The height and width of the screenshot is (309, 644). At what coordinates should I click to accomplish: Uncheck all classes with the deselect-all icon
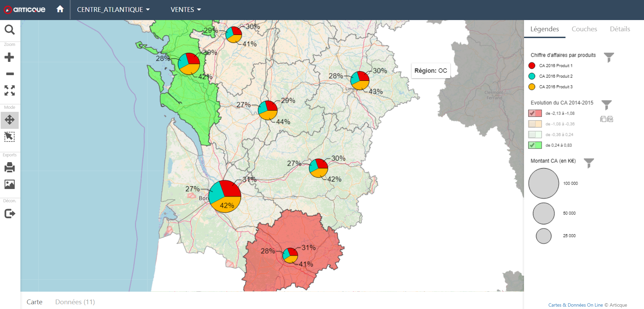[603, 119]
